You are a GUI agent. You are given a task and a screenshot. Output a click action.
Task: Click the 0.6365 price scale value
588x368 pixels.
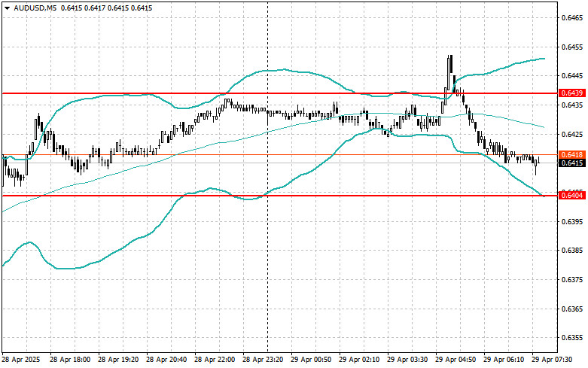[572, 309]
